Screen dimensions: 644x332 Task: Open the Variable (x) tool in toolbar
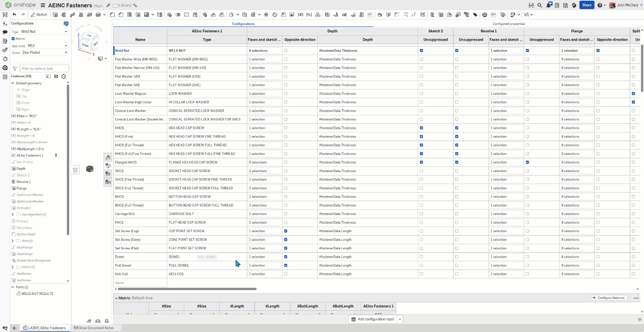(x=300, y=15)
